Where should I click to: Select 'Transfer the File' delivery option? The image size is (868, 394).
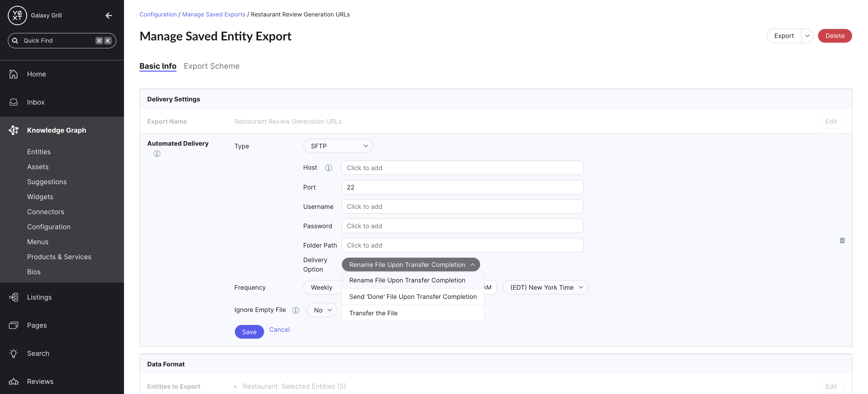373,313
